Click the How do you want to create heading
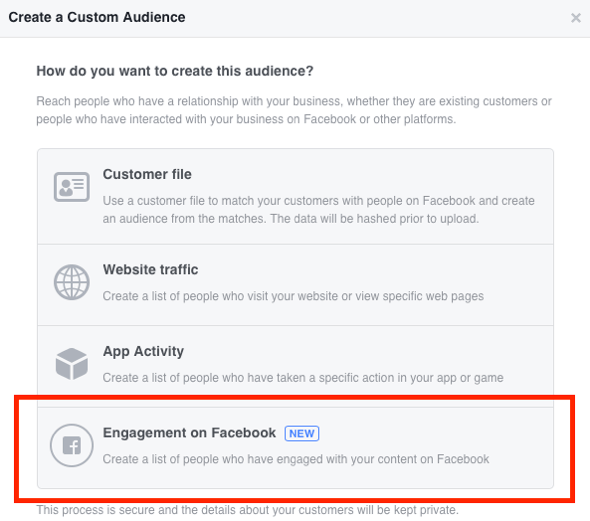590x521 pixels. click(x=175, y=71)
